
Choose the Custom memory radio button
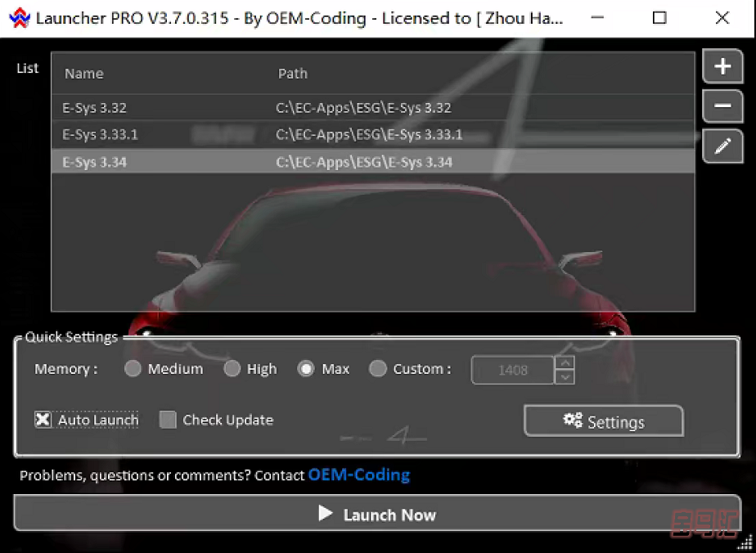pos(377,369)
